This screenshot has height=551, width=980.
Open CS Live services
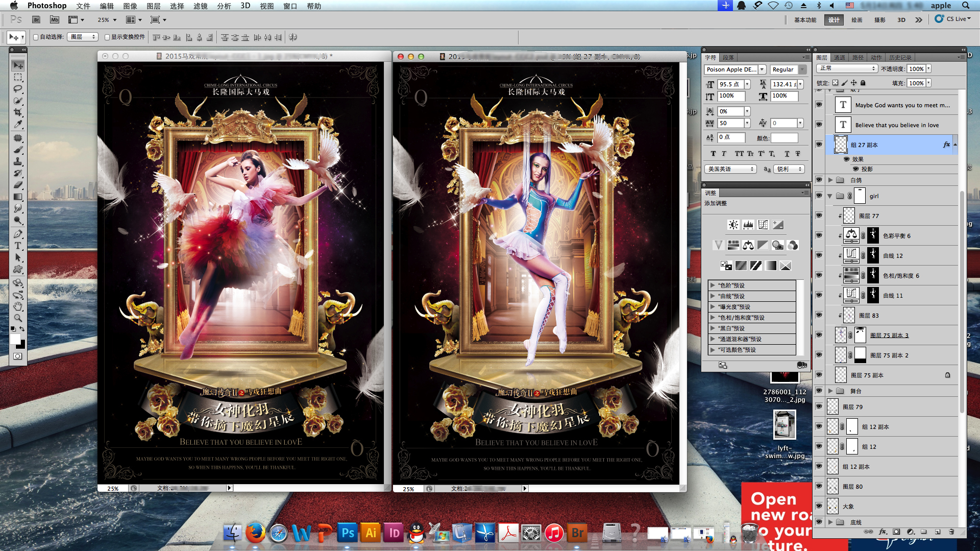(x=953, y=19)
